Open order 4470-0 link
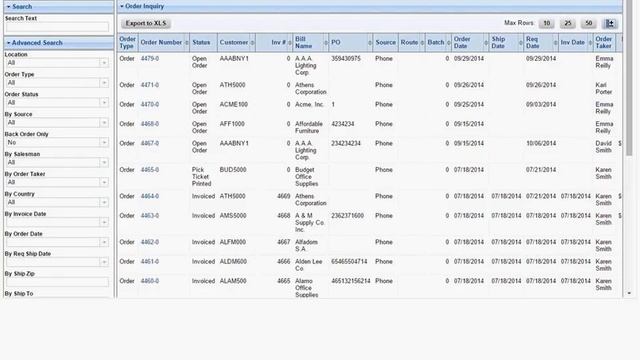This screenshot has height=360, width=640. coord(150,104)
